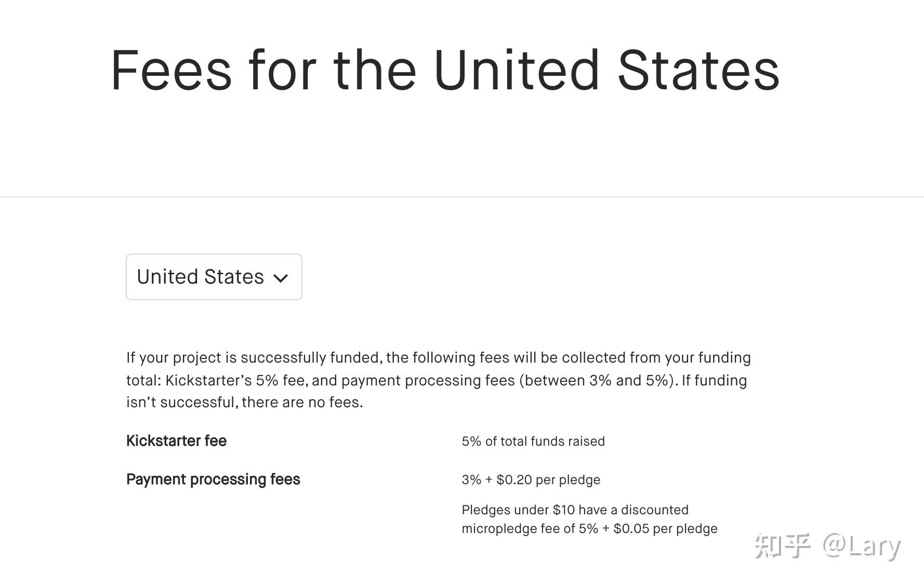924x587 pixels.
Task: Click the United States label text inside selector
Action: (200, 277)
